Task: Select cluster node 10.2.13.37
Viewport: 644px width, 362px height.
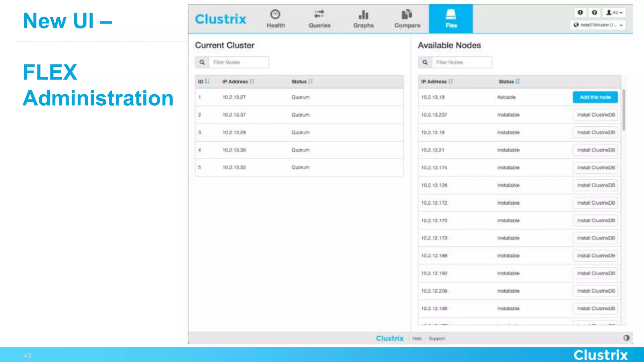Action: tap(299, 115)
